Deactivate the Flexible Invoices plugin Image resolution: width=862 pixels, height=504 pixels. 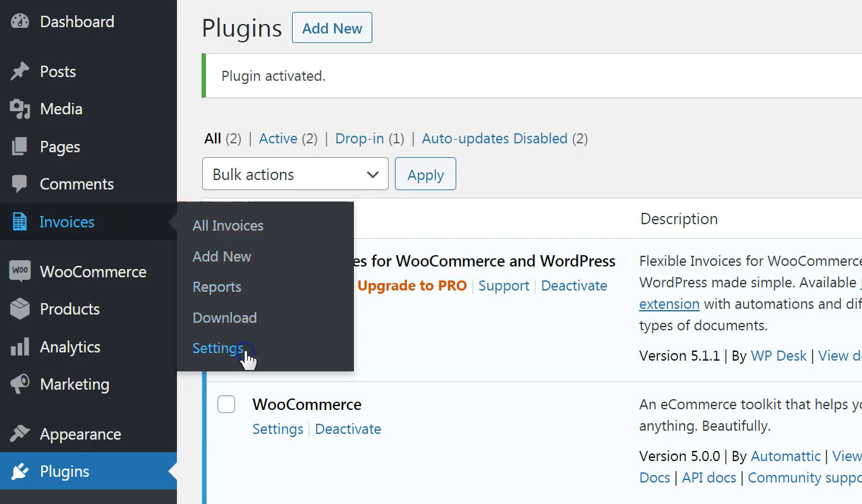[x=574, y=285]
